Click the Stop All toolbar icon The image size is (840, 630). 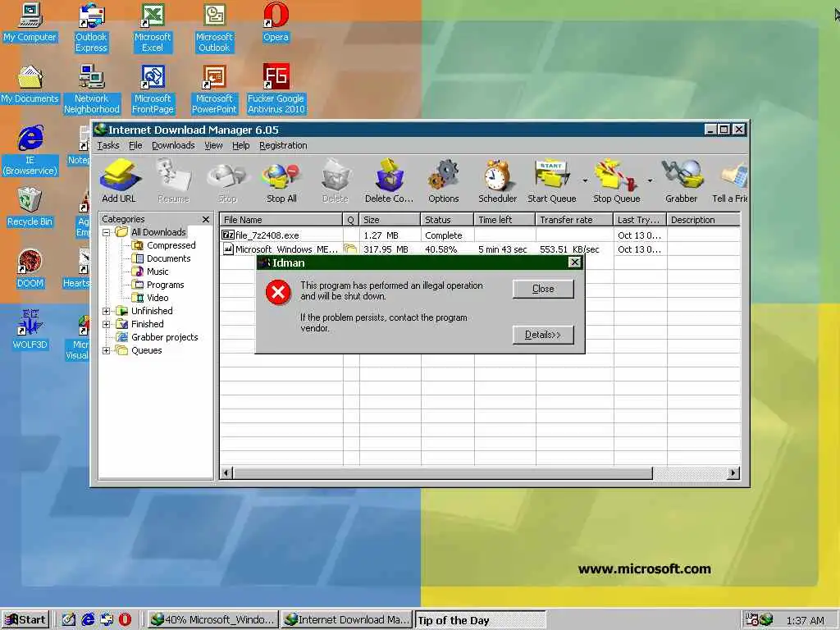tap(281, 181)
